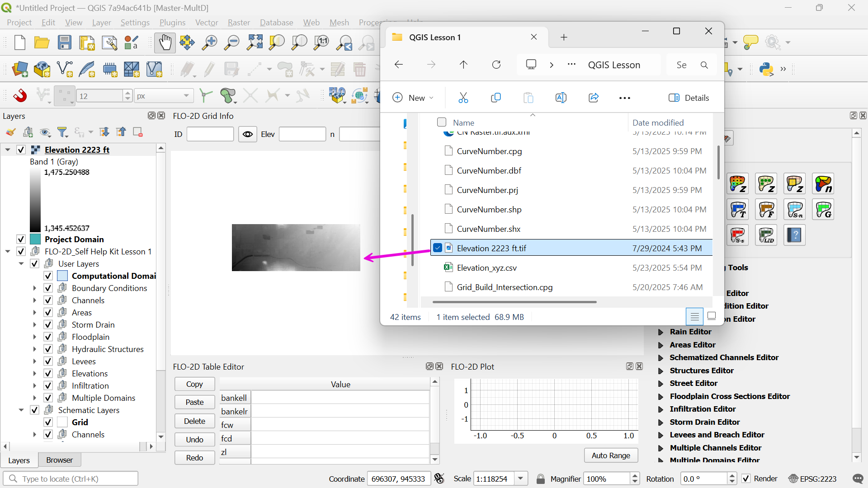Click the blue help question mark icon
868x488 pixels.
point(794,235)
